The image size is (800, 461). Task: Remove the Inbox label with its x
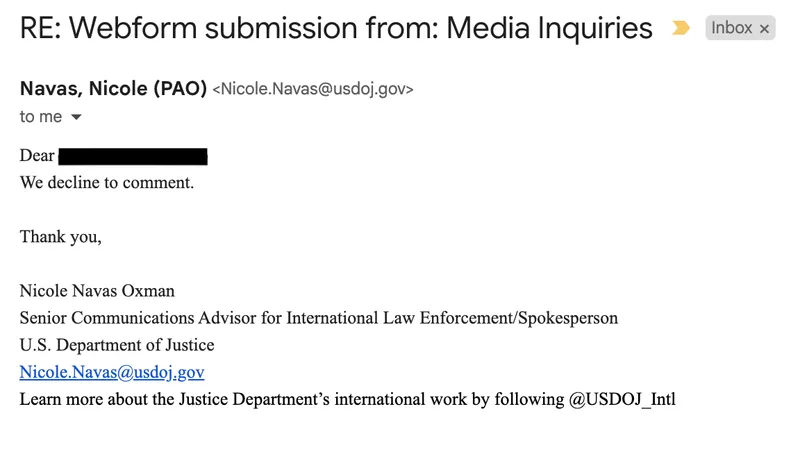click(765, 29)
